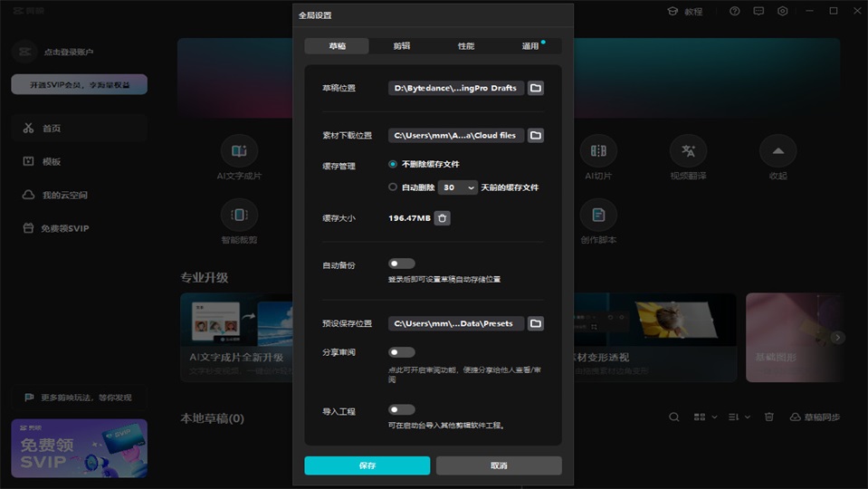Screen dimensions: 868x489
Task: Delete drafts using trash icon in drafts bar
Action: 769,417
